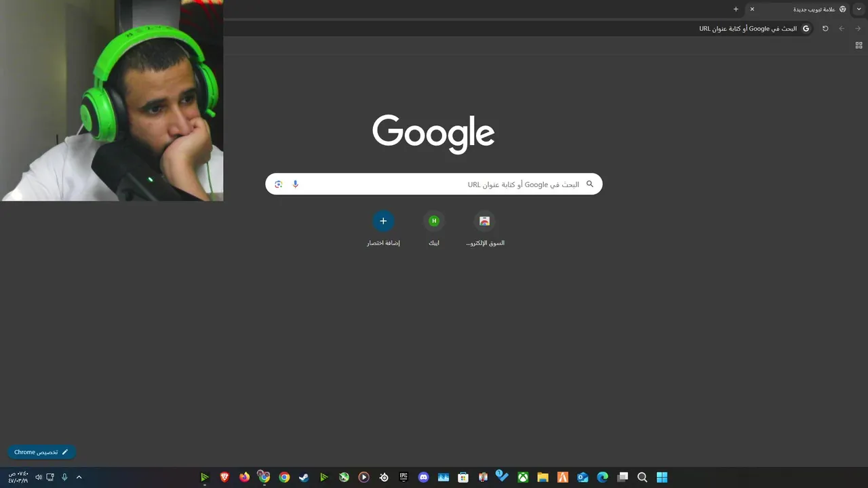Launch Brave browser from taskbar
Screen dimensions: 868x488
tap(224, 477)
